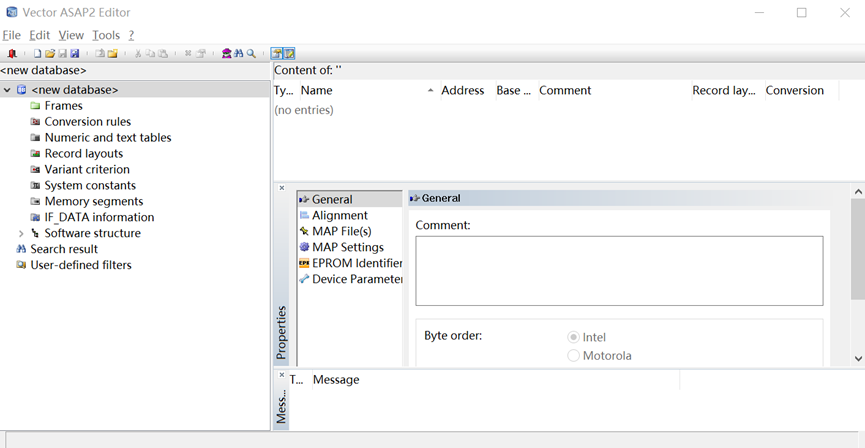Select Variant criterion tree item

pos(87,170)
